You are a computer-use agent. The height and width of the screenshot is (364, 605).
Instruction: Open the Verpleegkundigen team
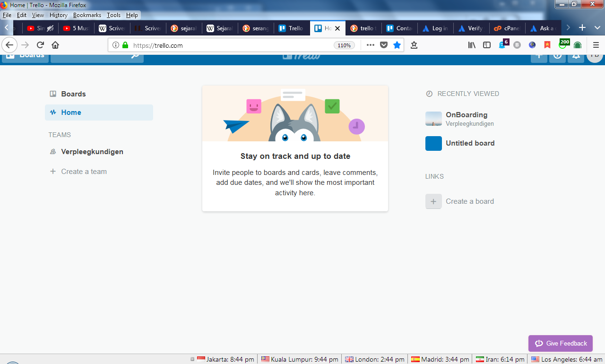(x=99, y=152)
